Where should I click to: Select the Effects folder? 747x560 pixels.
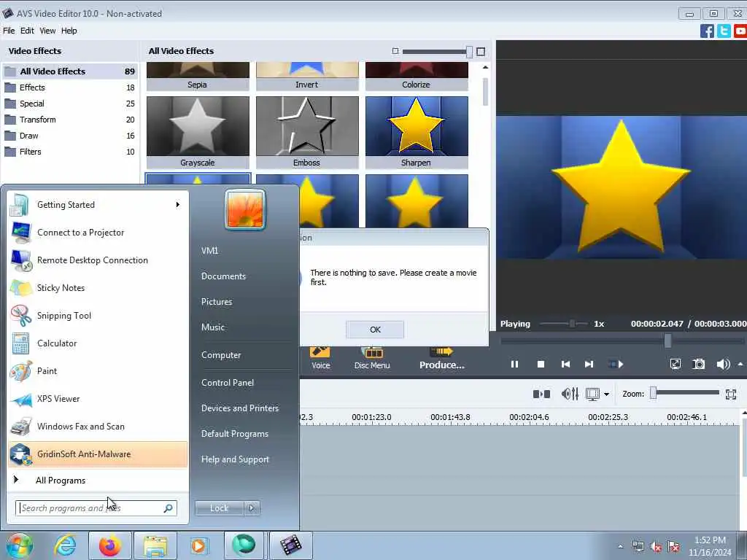[70, 87]
